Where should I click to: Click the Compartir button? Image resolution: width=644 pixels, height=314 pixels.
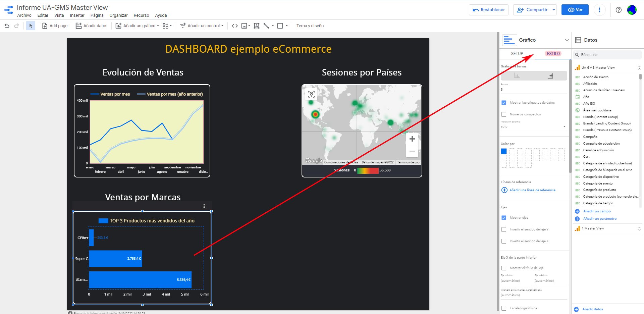(532, 10)
